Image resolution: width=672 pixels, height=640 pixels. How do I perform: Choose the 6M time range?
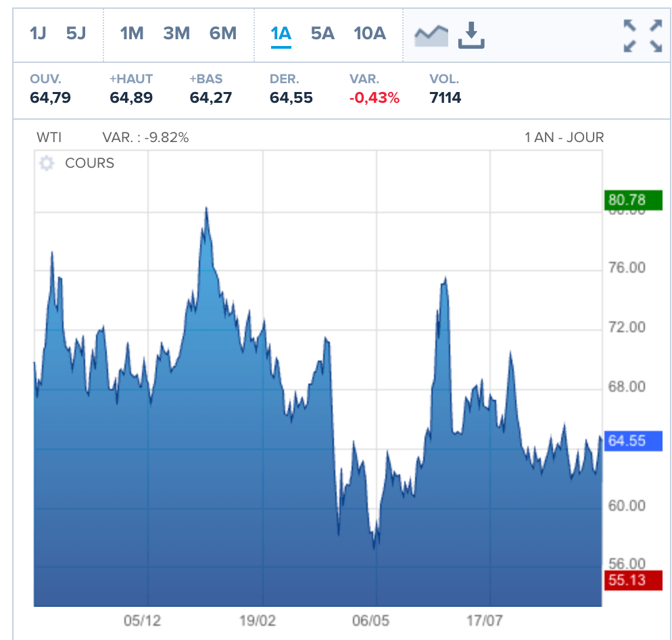point(222,33)
